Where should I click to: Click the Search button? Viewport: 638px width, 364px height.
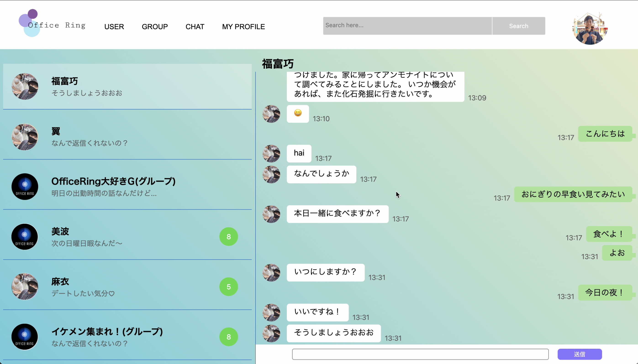click(x=518, y=25)
